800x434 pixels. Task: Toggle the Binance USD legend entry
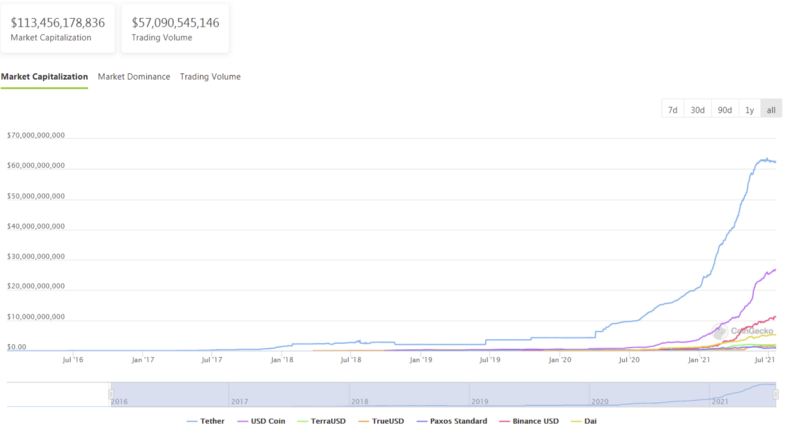529,421
